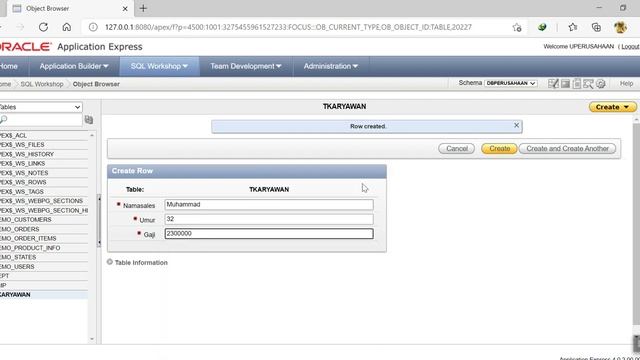Open a new browser tab
This screenshot has height=360, width=640.
click(x=143, y=8)
